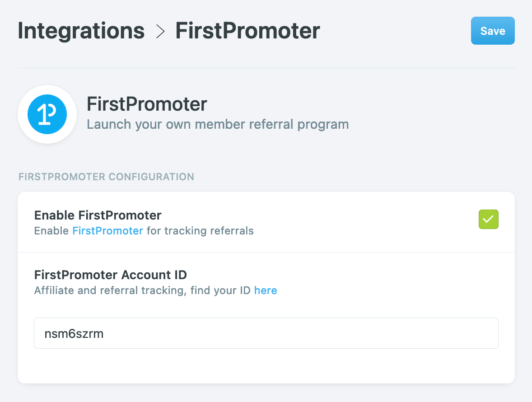Click the FirstPromoter heading beside the logo
Viewport: 532px width, 402px height.
pos(147,104)
